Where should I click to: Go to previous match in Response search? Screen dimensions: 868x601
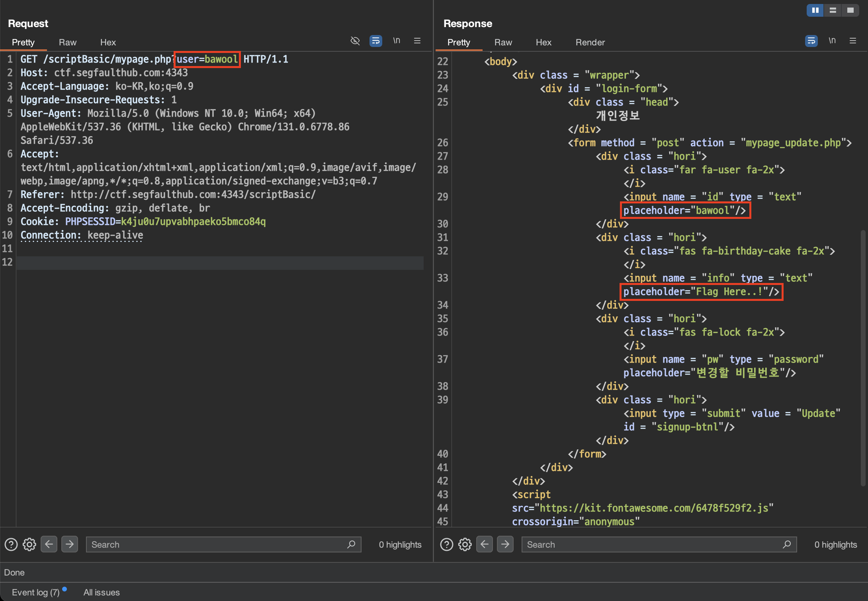click(485, 544)
